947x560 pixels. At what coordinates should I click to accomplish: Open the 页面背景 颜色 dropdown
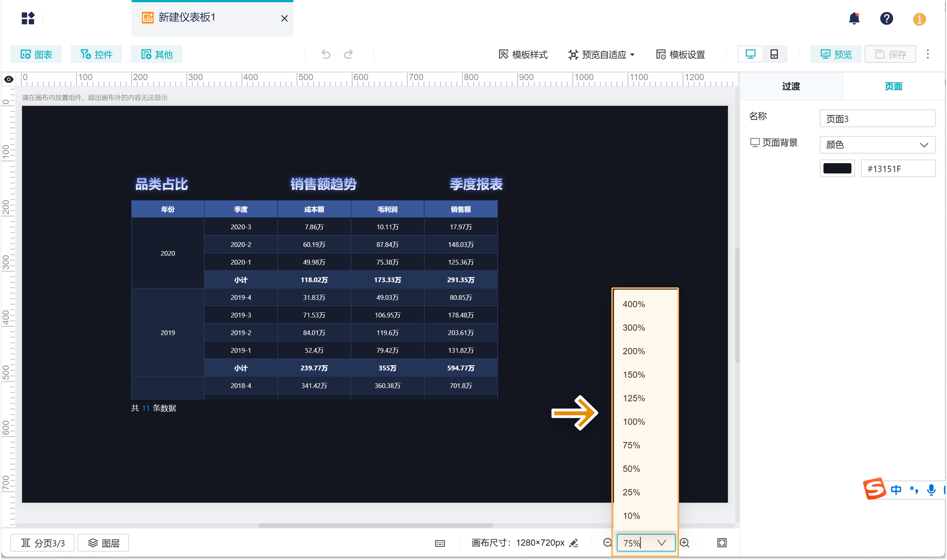click(877, 145)
